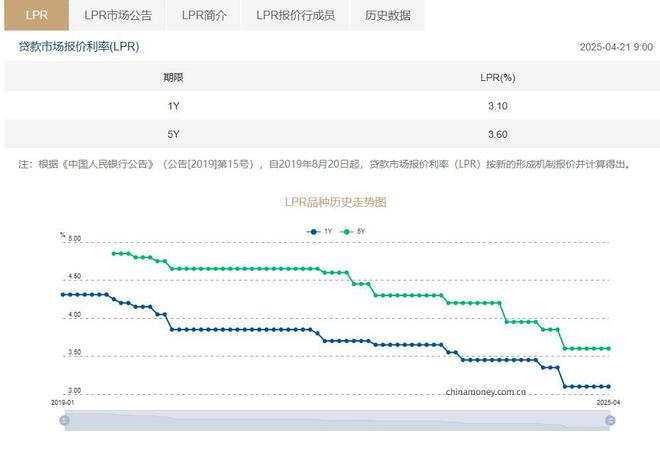Click the timestamp 2025-04-21 9:00
This screenshot has height=451, width=660.
616,47
